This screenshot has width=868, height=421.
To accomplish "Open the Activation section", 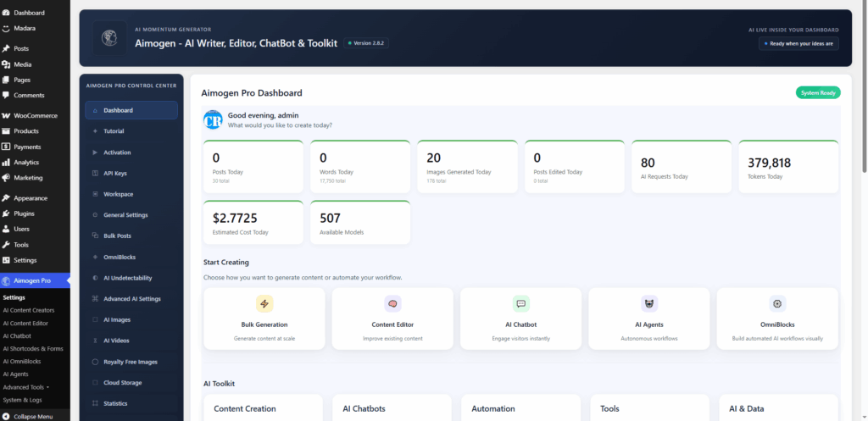I will pyautogui.click(x=131, y=152).
